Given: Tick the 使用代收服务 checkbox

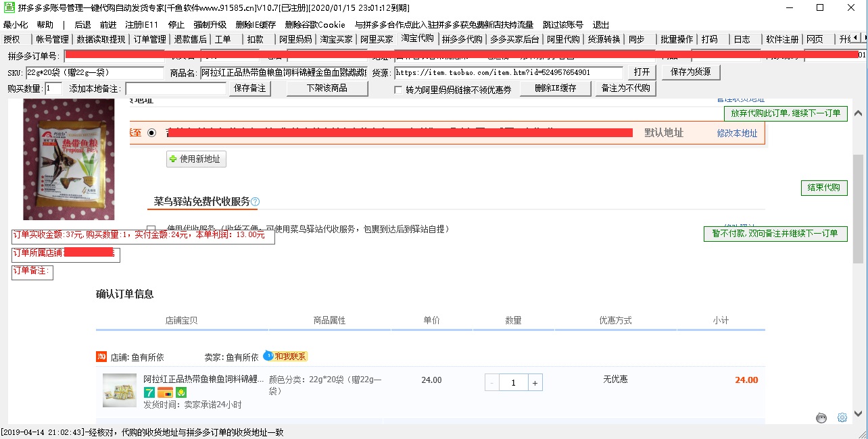Looking at the screenshot, I should click(151, 229).
